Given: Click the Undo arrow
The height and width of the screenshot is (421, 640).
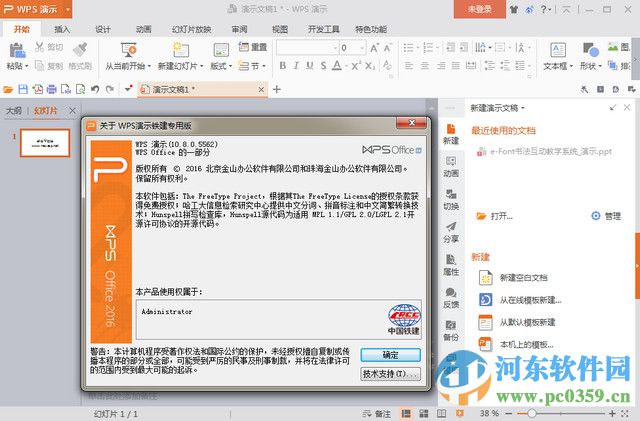Looking at the screenshot, I should click(95, 89).
